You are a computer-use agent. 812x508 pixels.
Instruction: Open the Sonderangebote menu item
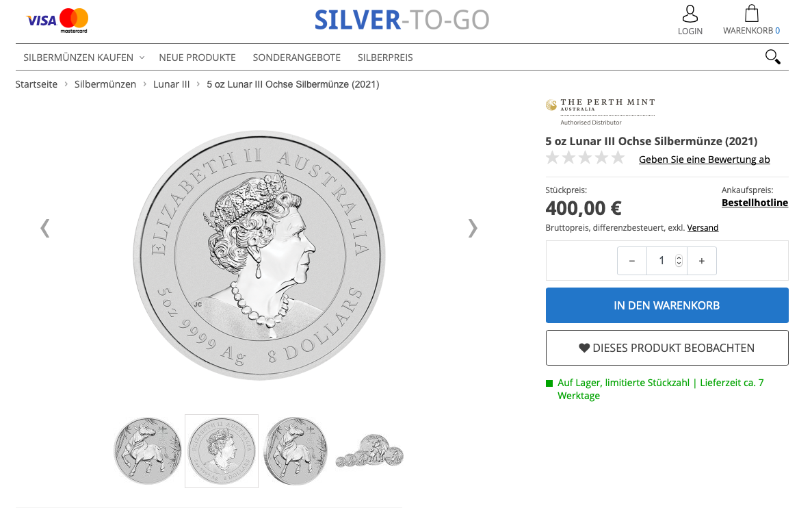click(296, 58)
